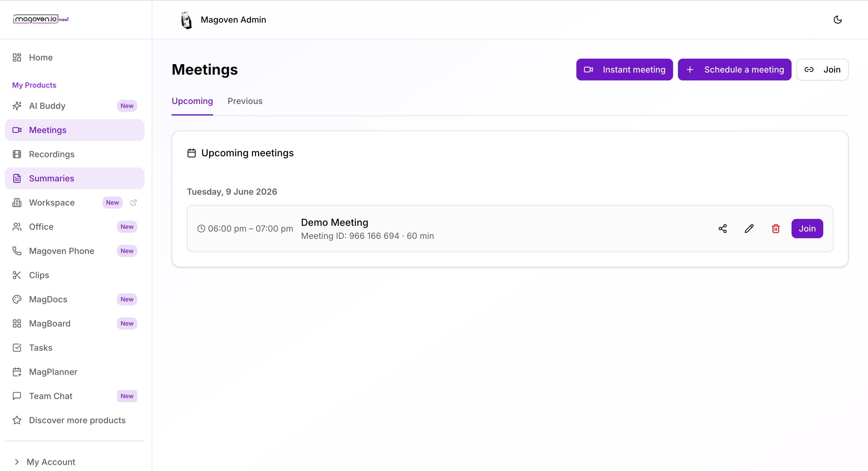Screen dimensions: 868x471
Task: Click the Summaries document icon
Action: click(x=17, y=178)
